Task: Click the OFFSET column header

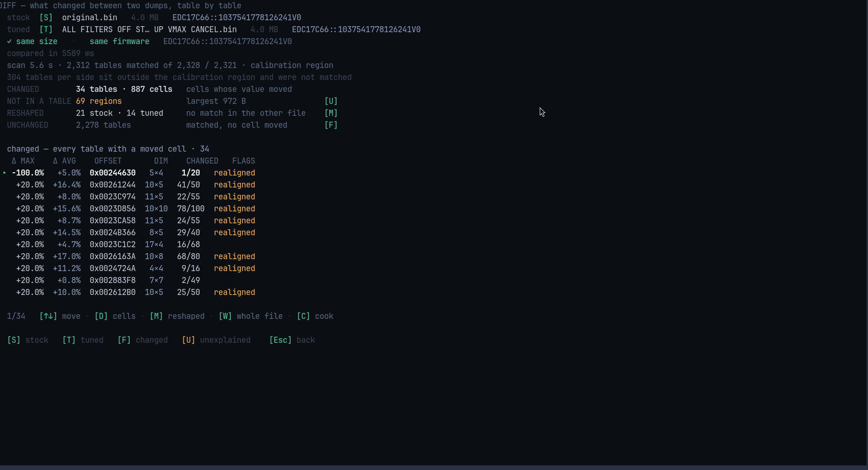Action: [108, 161]
